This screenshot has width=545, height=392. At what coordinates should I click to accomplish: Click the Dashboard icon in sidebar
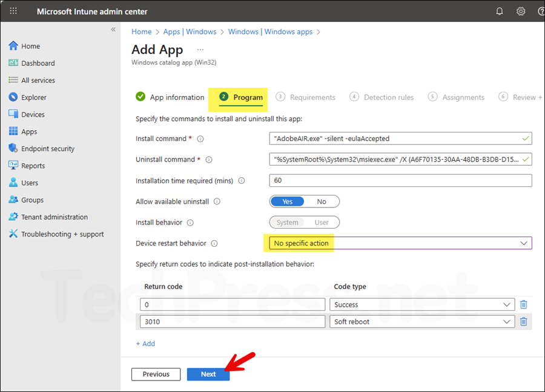[13, 63]
